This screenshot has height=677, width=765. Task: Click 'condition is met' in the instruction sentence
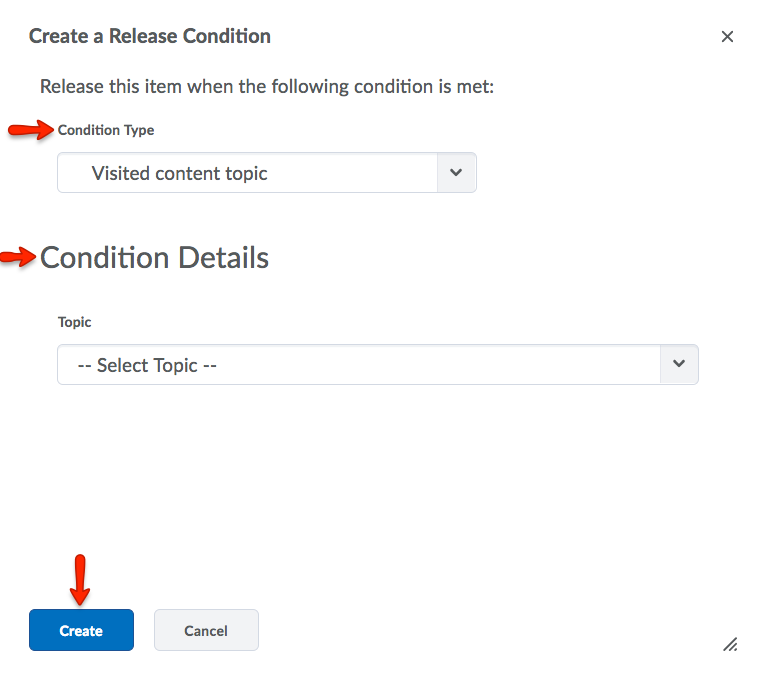click(x=431, y=87)
